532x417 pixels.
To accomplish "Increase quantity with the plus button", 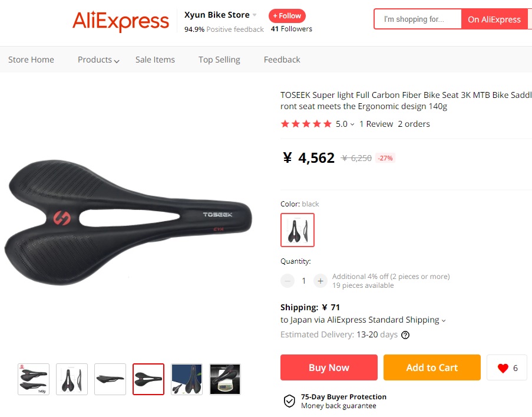I will pos(320,281).
